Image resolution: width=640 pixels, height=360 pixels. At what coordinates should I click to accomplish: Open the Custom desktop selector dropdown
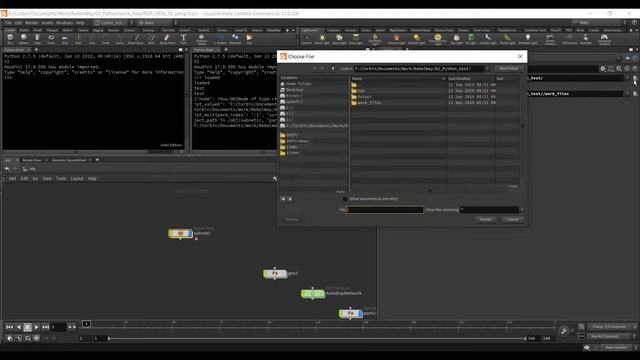coord(111,23)
